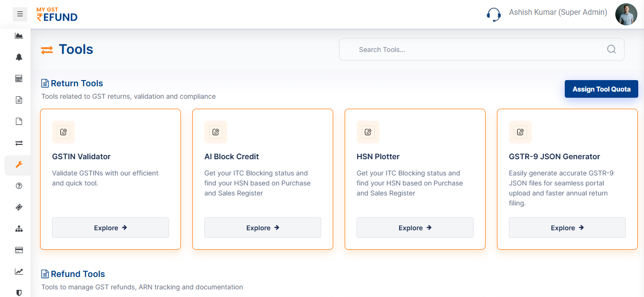Click the calculator icon in the sidebar
Viewport: 644px width, 297px height.
pyautogui.click(x=19, y=78)
